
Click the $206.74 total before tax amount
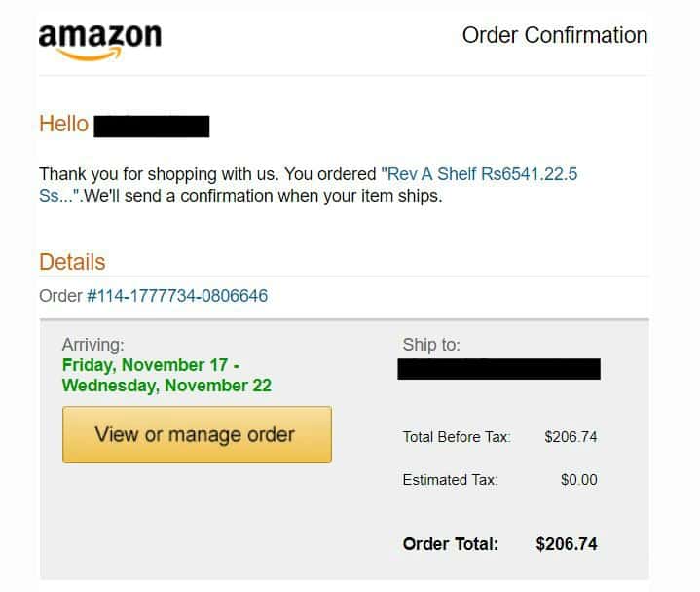coord(571,436)
